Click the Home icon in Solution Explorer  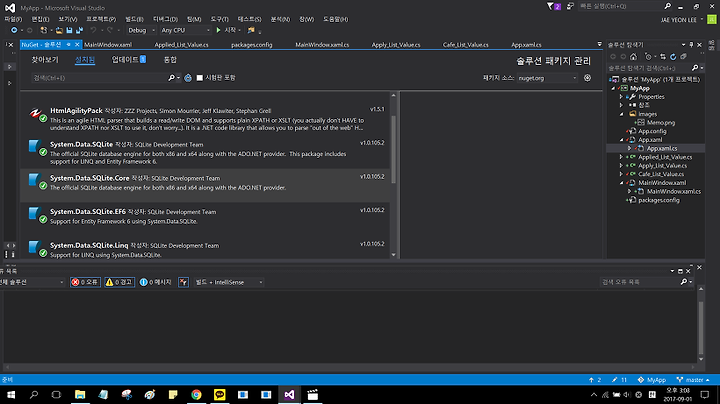click(634, 56)
